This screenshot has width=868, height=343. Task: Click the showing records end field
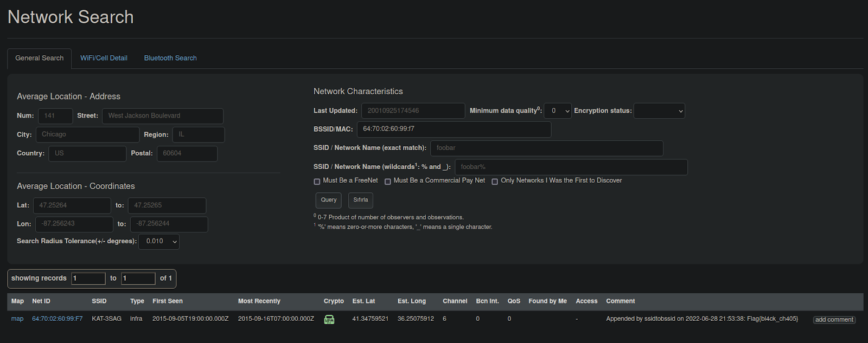pyautogui.click(x=138, y=279)
